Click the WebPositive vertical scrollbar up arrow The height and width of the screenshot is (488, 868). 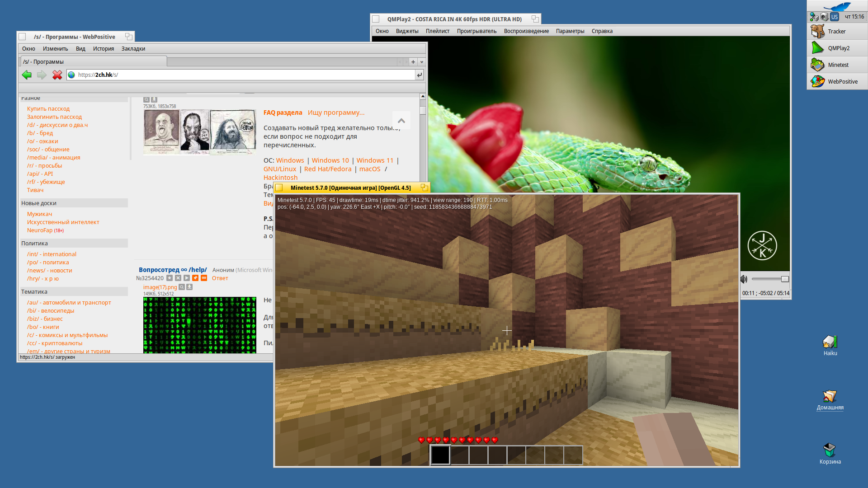(423, 96)
